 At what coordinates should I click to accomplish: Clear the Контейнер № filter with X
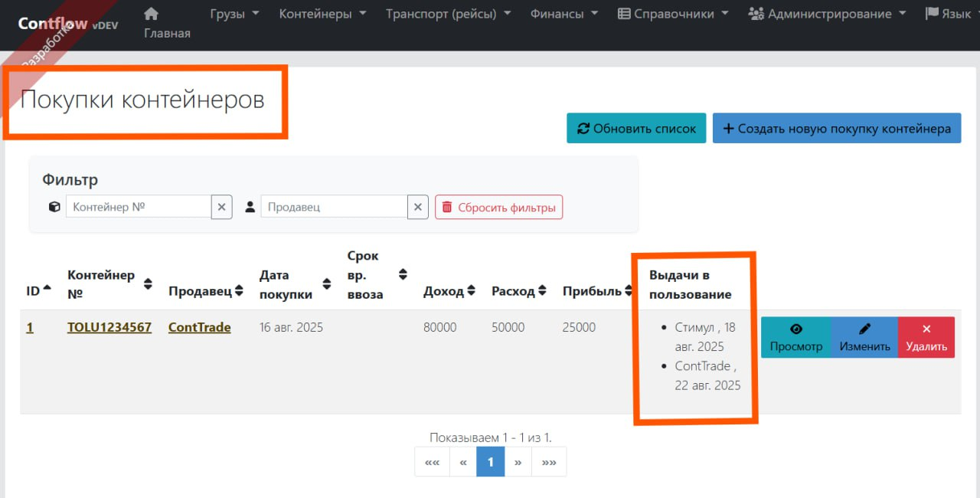[222, 207]
